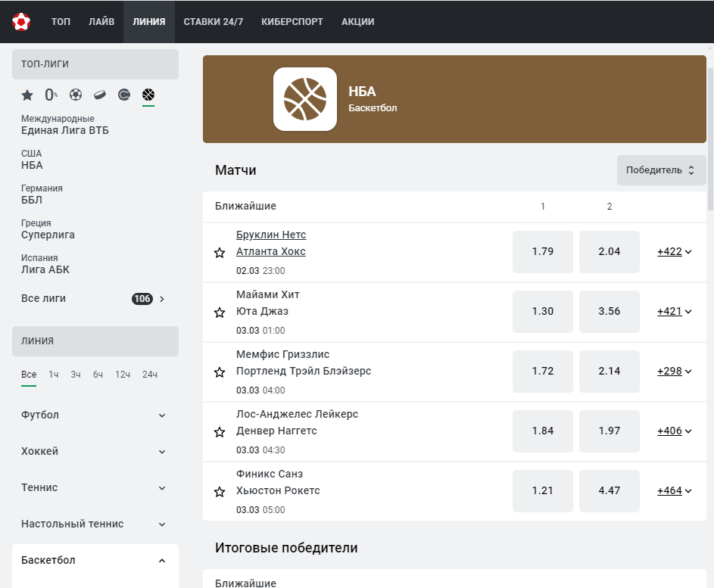The image size is (714, 588).
Task: Open the ЛИНИЯ navigation tab
Action: pos(149,22)
